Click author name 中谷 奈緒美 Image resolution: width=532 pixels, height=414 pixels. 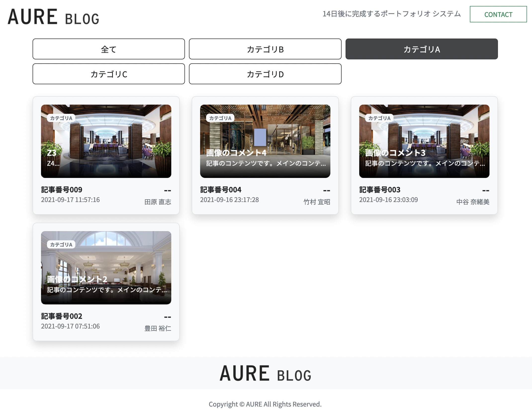(x=473, y=202)
